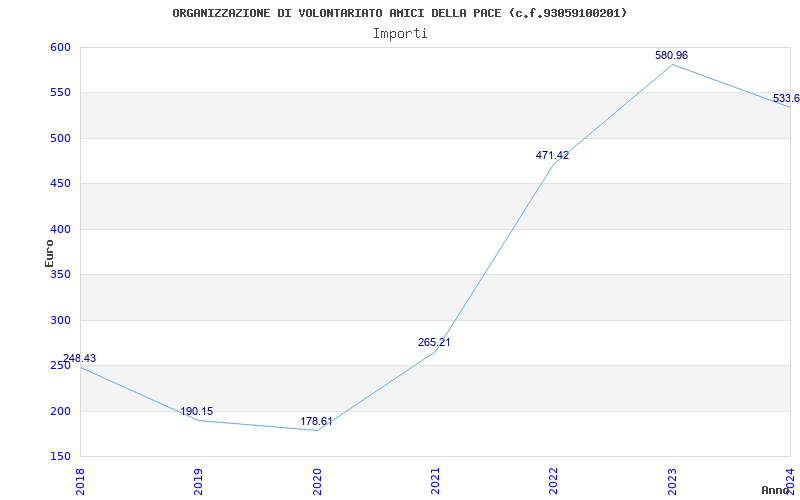Click y-axis tick 450
This screenshot has width=800, height=500.
point(60,184)
